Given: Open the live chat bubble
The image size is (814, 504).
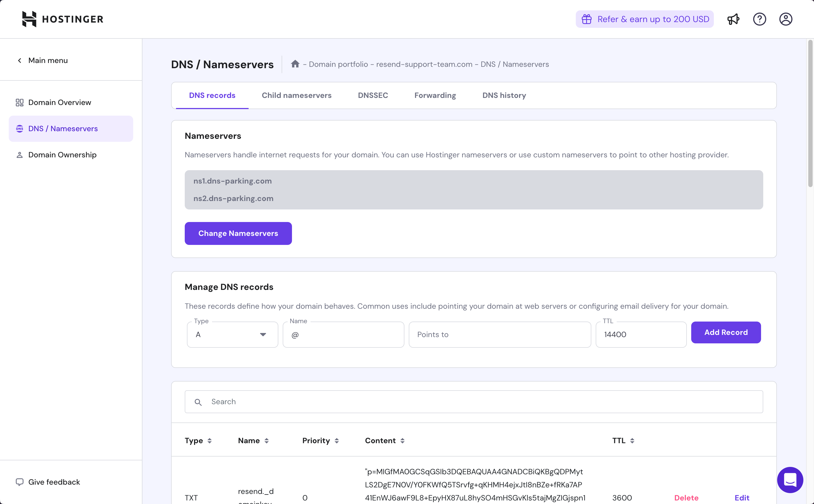Looking at the screenshot, I should click(790, 480).
